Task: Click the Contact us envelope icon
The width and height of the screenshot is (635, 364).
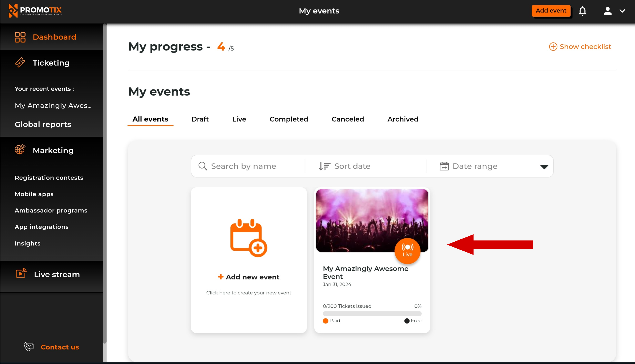Action: coord(29,346)
